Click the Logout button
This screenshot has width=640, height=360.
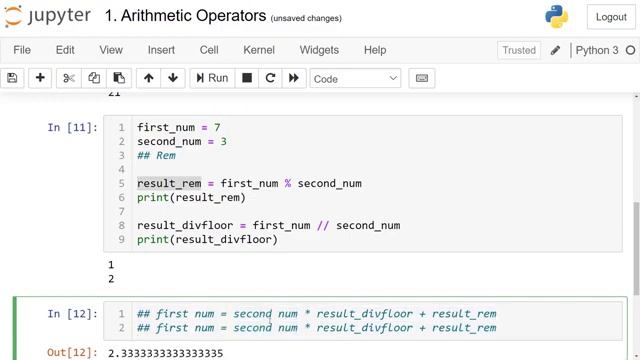611,17
